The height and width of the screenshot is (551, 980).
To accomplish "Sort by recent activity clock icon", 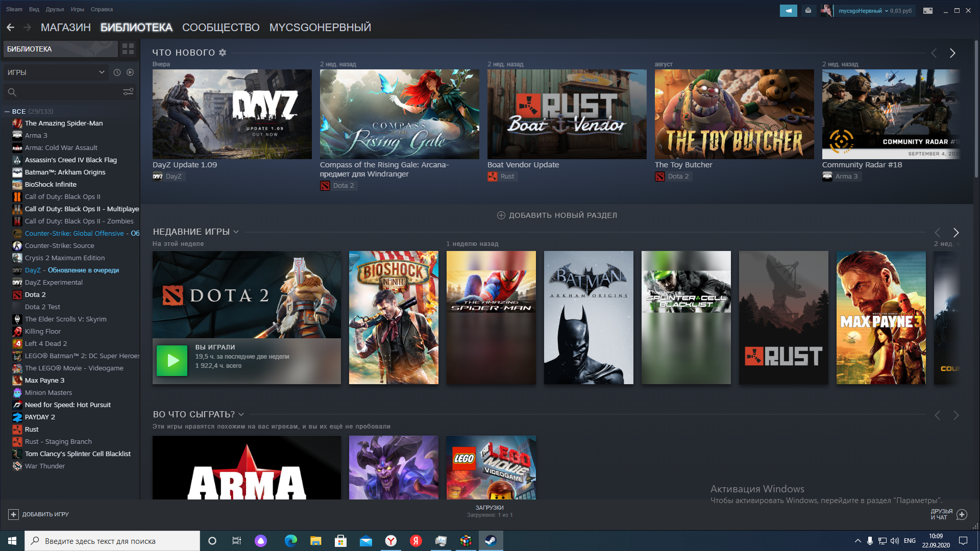I will [x=117, y=72].
